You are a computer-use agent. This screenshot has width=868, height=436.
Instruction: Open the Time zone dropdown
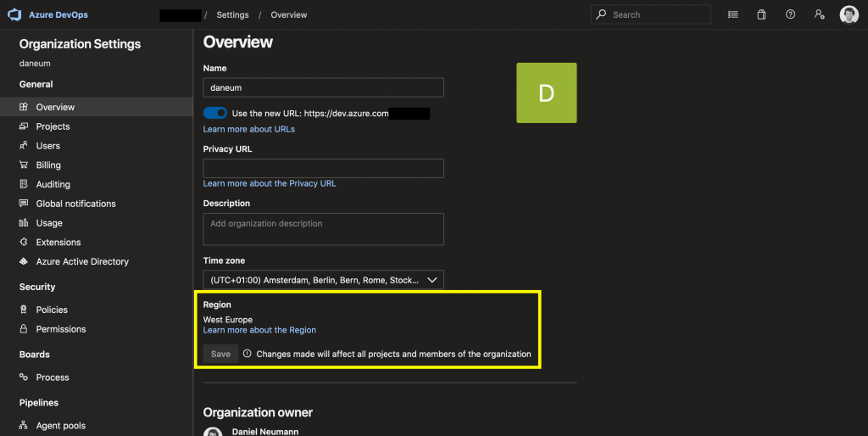pyautogui.click(x=323, y=280)
